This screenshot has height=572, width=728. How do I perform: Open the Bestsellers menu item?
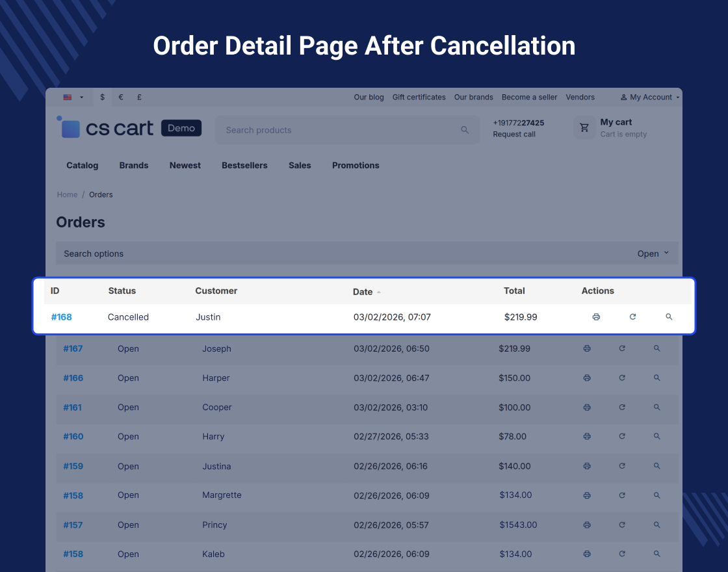(244, 165)
